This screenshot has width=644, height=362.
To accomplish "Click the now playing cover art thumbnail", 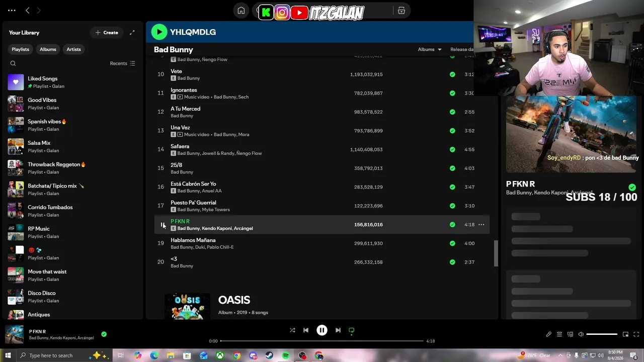I will pyautogui.click(x=15, y=334).
